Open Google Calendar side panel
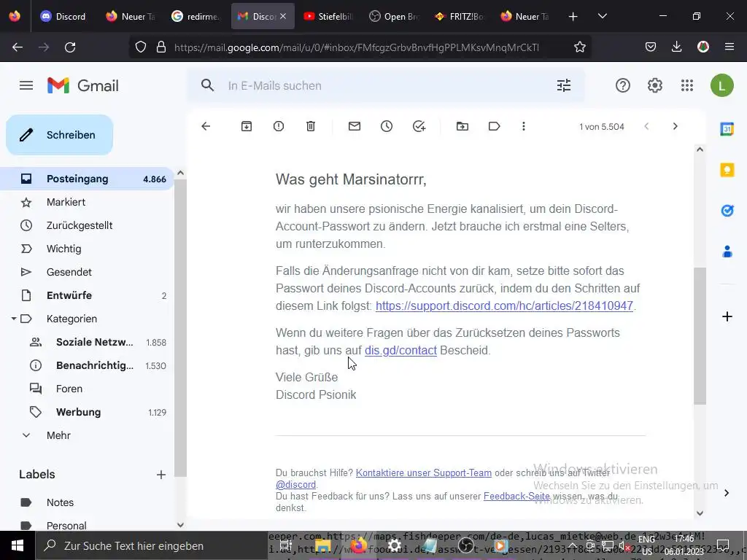Viewport: 747px width, 560px height. pos(727,128)
